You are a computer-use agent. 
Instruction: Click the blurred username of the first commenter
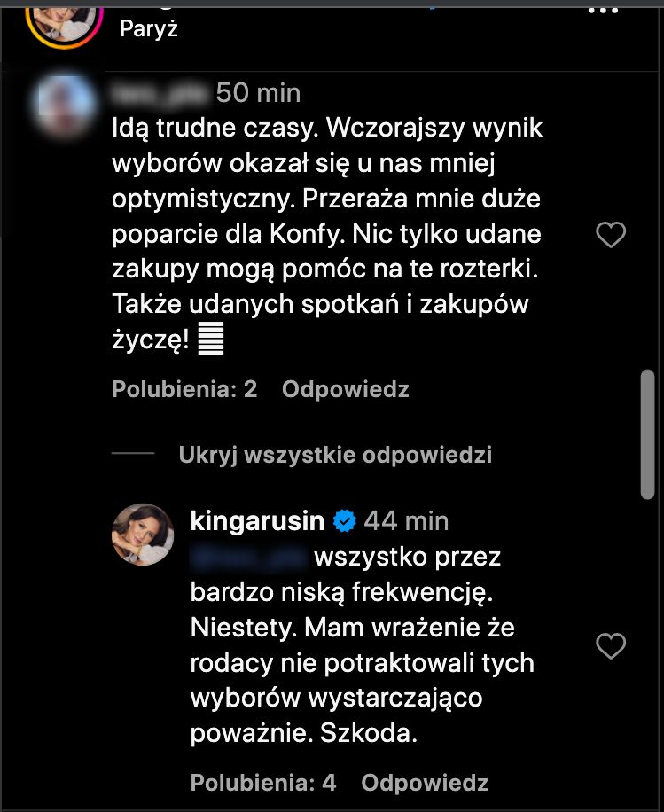pyautogui.click(x=160, y=92)
